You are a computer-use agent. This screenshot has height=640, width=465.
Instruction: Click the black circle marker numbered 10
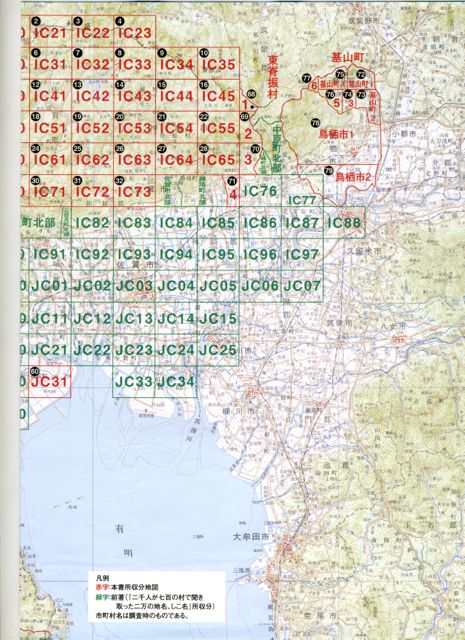pyautogui.click(x=204, y=53)
